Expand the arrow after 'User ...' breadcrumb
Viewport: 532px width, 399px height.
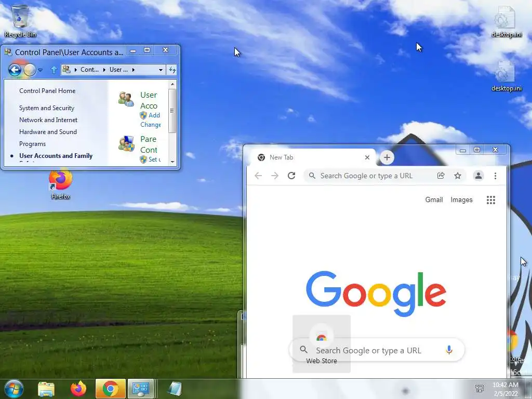134,70
